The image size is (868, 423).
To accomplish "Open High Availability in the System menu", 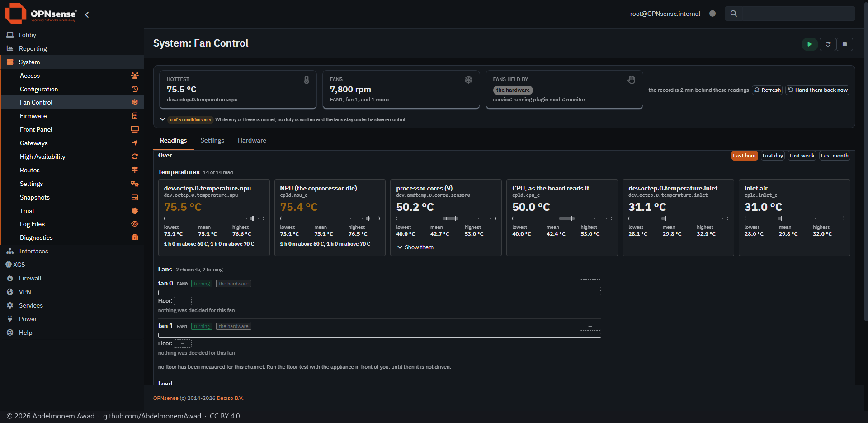I will point(72,157).
